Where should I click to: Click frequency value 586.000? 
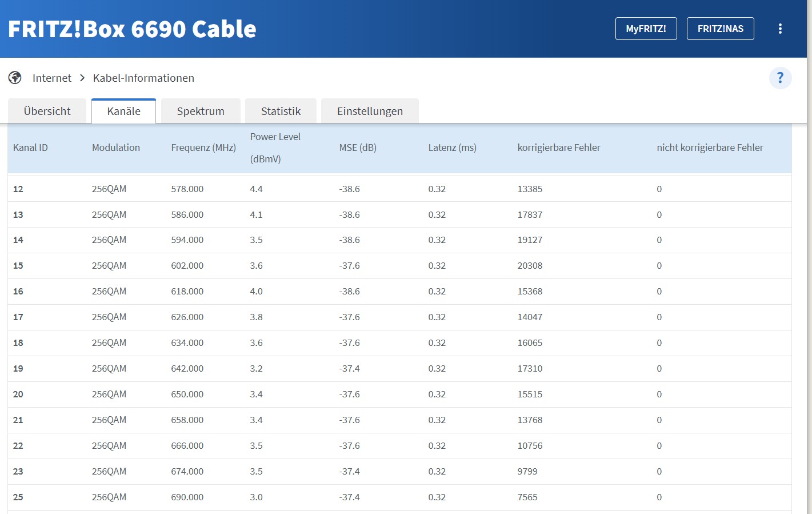[187, 214]
